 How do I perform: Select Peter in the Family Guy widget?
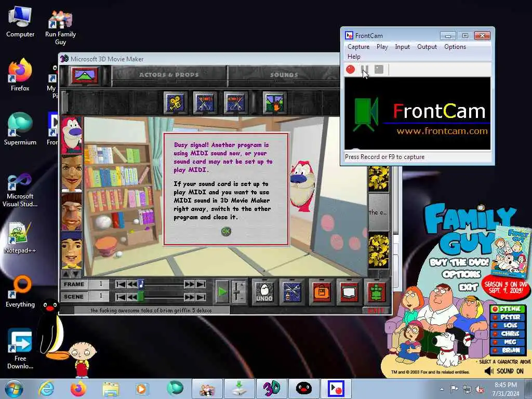click(x=508, y=317)
